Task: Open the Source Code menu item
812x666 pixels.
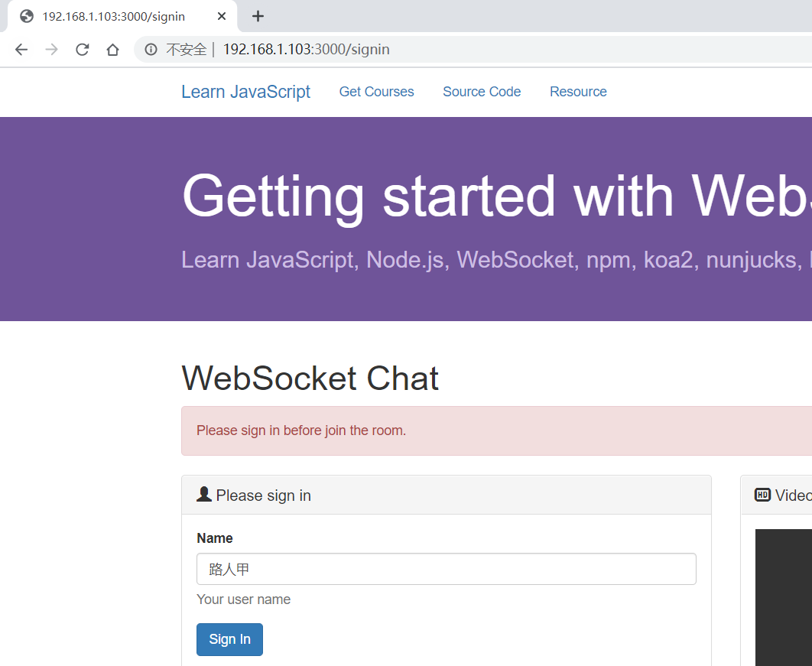Action: (x=482, y=92)
